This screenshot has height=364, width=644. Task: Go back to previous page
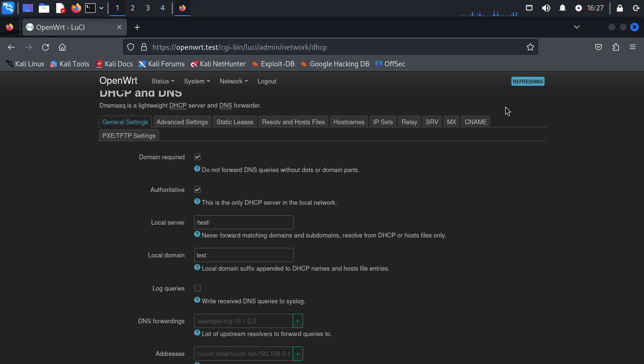point(11,47)
